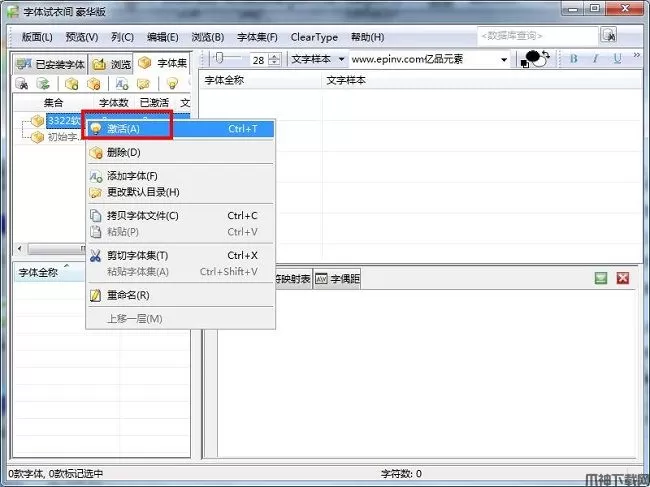Click the black foreground color circle

coord(533,56)
